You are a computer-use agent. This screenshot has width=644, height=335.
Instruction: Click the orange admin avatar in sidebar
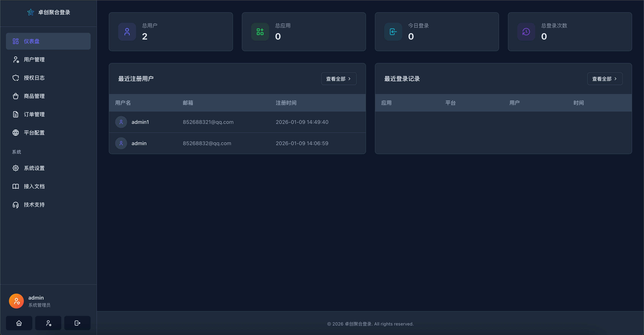[x=17, y=301]
